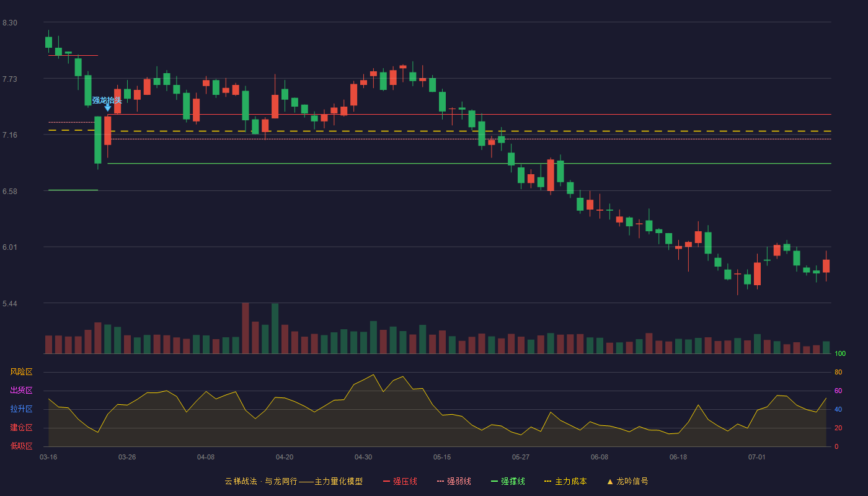Screen dimensions: 868x496
Task: Click the 强龙抬头 annotation text
Action: [x=107, y=100]
